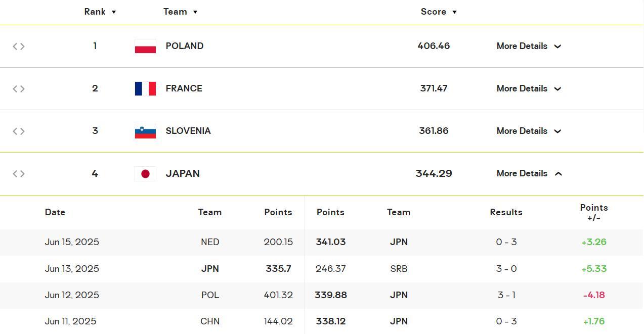Image resolution: width=644 pixels, height=334 pixels.
Task: Sort by Team column arrow
Action: coord(195,12)
